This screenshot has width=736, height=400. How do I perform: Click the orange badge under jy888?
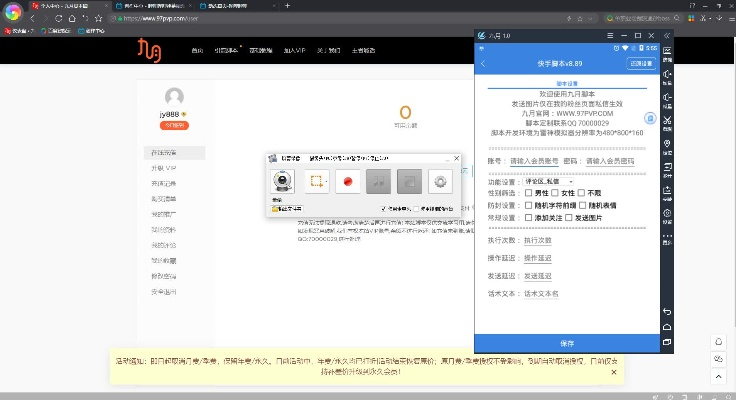pos(174,125)
